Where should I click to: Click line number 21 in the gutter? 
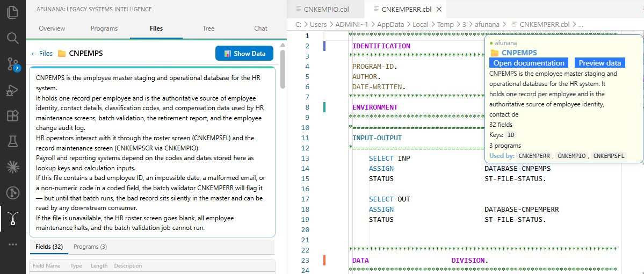[305, 240]
